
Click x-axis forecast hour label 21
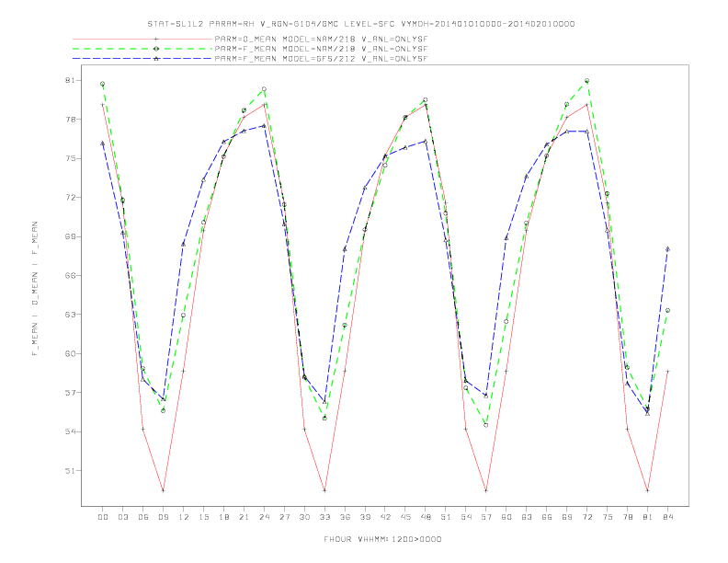coord(244,517)
